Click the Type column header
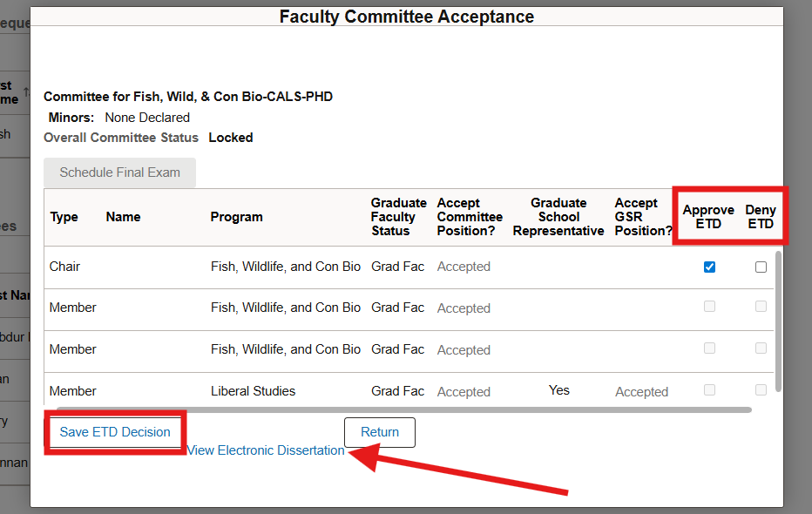 (64, 216)
